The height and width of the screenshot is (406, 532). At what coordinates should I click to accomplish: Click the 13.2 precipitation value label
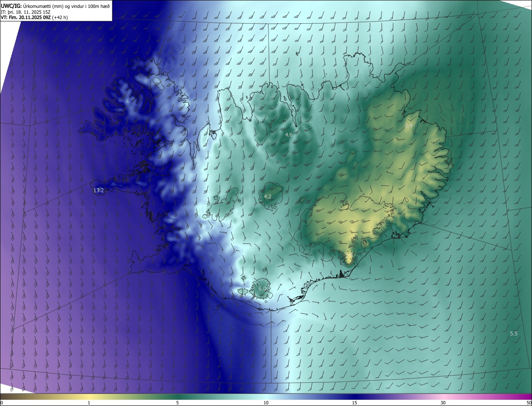[99, 190]
